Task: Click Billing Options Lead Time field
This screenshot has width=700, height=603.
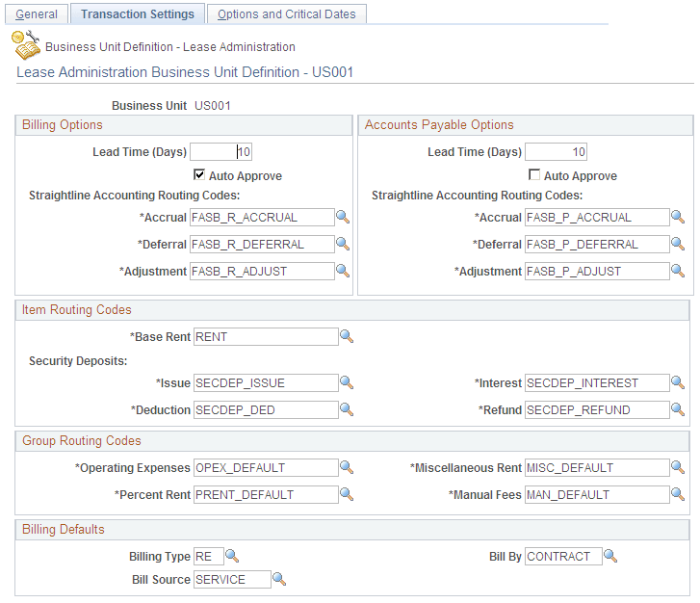Action: [221, 152]
